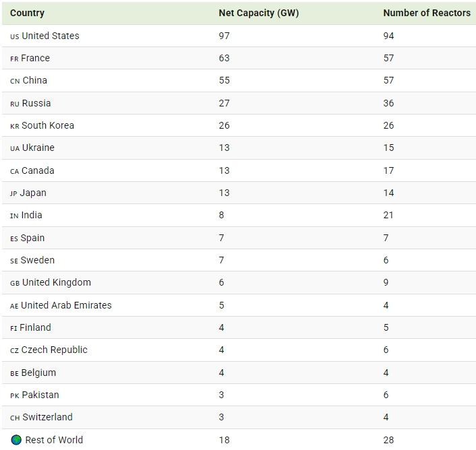476x450 pixels.
Task: Click the FR code next to France
Action: 14,59
